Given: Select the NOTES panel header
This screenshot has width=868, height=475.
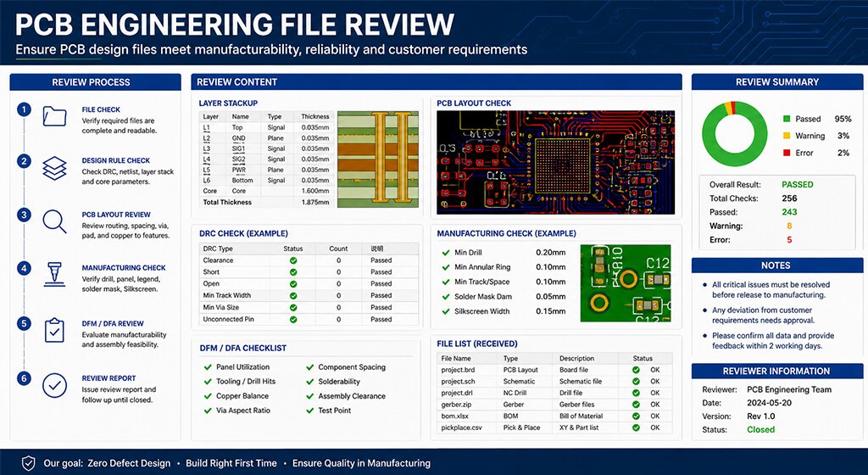Looking at the screenshot, I should click(x=777, y=265).
